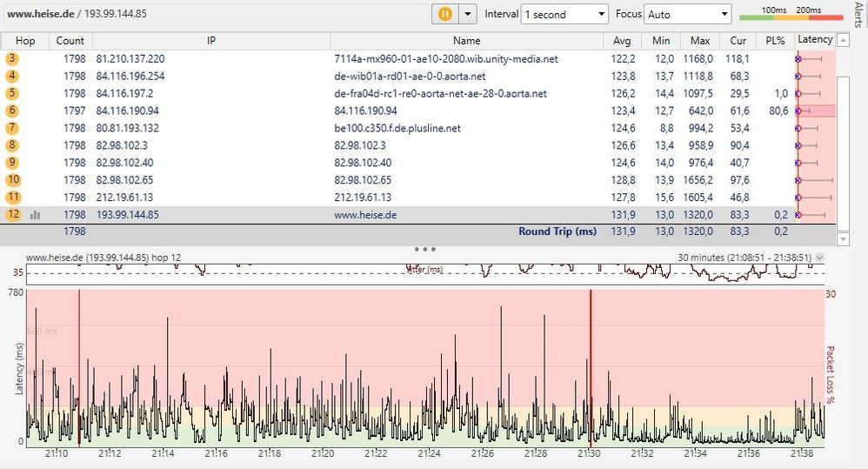Click the Name column header
Screen dimensions: 868x469
point(466,40)
